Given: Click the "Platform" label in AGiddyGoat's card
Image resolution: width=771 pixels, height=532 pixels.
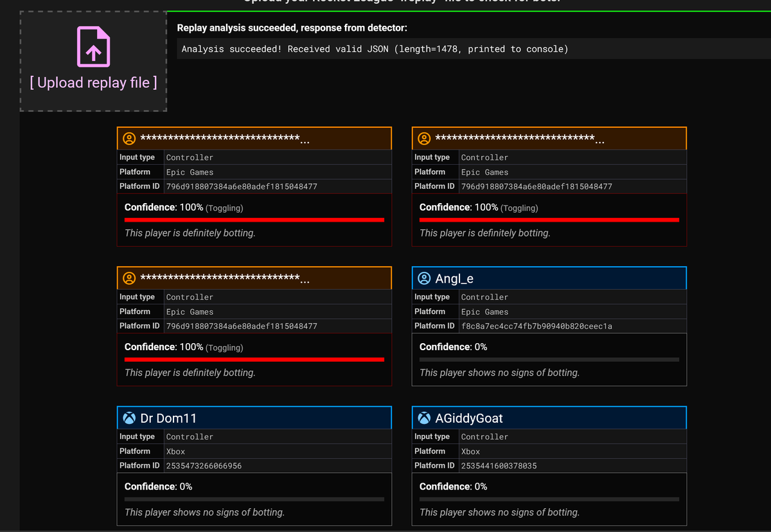Looking at the screenshot, I should [x=430, y=451].
